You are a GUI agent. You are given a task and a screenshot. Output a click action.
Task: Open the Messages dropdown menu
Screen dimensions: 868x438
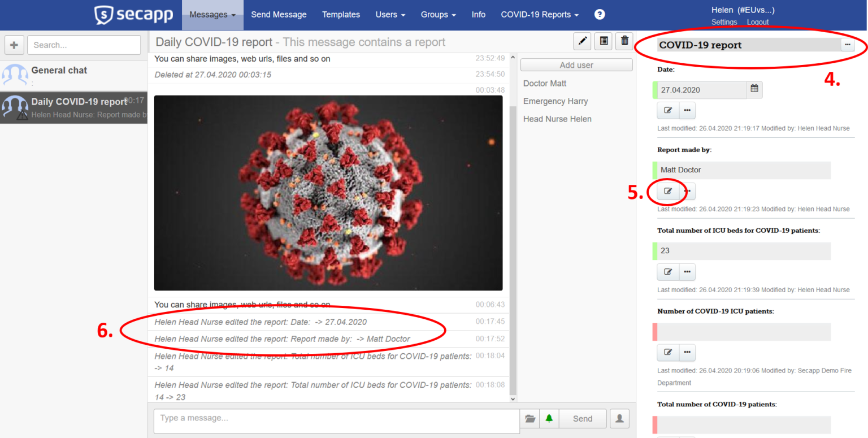click(x=212, y=14)
